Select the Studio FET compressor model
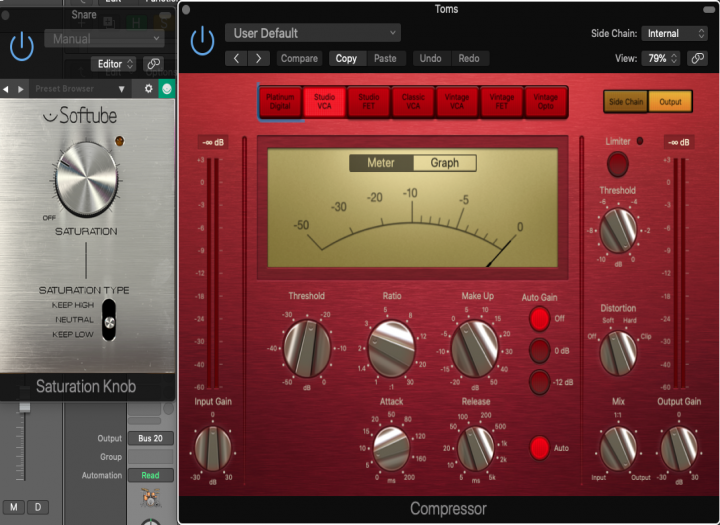This screenshot has height=525, width=720. pyautogui.click(x=368, y=102)
